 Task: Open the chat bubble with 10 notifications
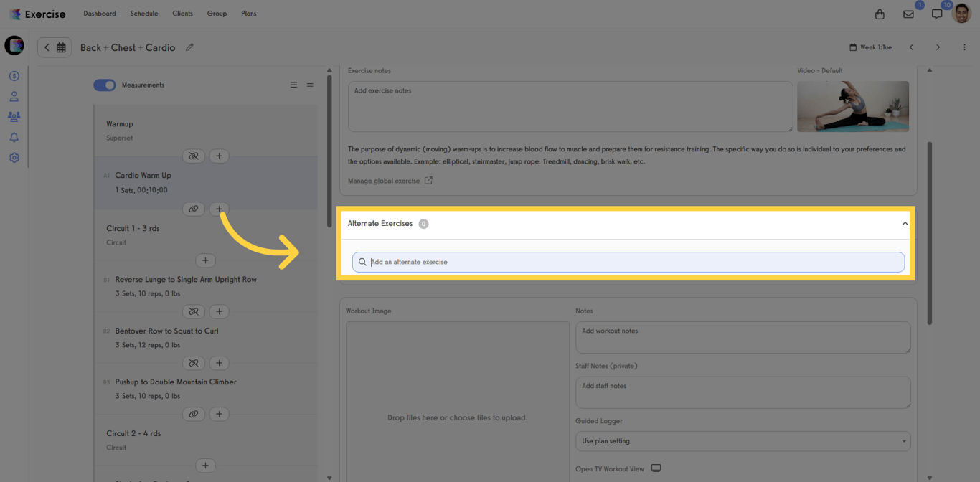coord(936,13)
